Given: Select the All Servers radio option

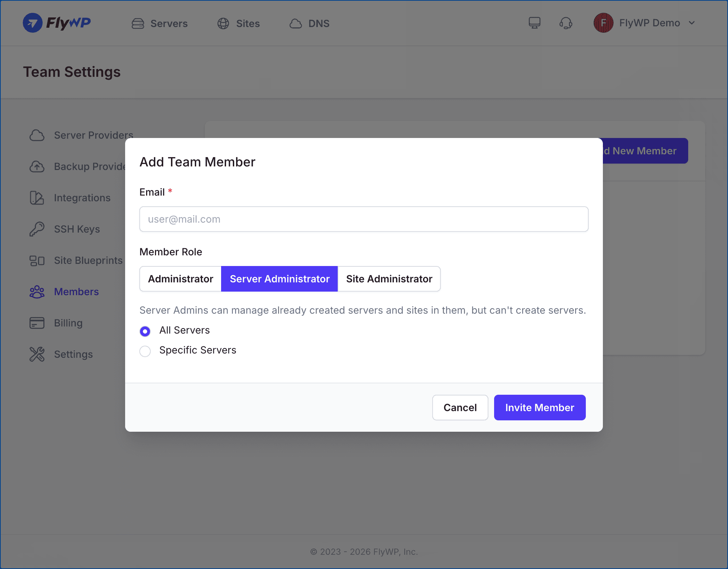Looking at the screenshot, I should pyautogui.click(x=145, y=331).
